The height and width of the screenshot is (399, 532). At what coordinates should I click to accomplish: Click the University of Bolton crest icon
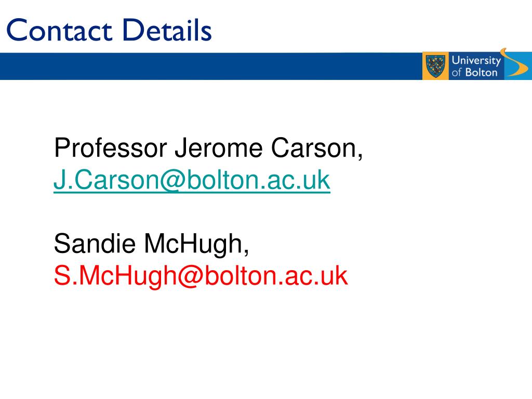[436, 66]
